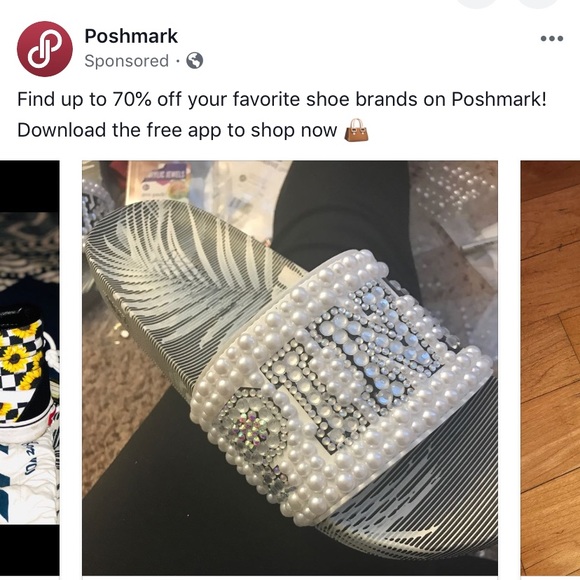The width and height of the screenshot is (580, 580).
Task: Click the second rounded button at top
Action: coord(477,3)
